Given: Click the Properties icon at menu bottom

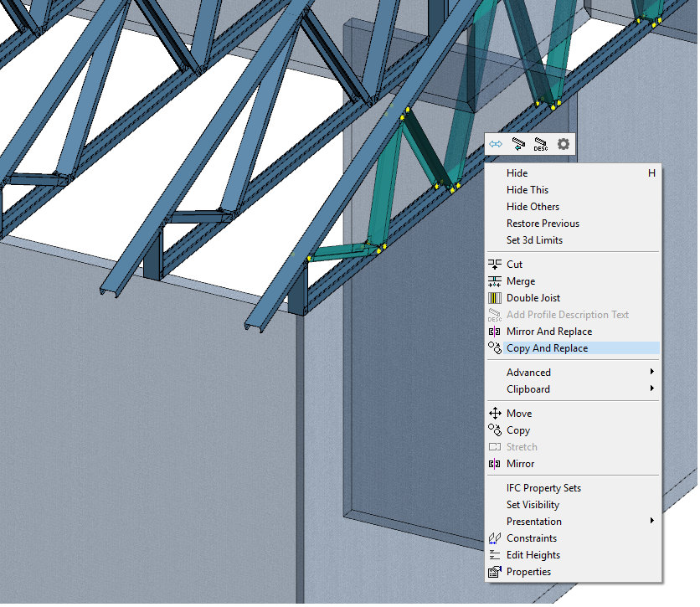Looking at the screenshot, I should (494, 572).
